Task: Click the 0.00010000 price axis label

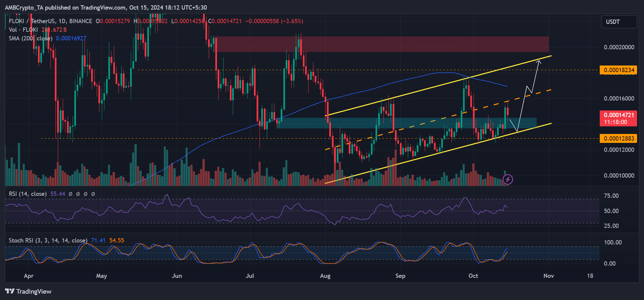Action: tap(619, 176)
